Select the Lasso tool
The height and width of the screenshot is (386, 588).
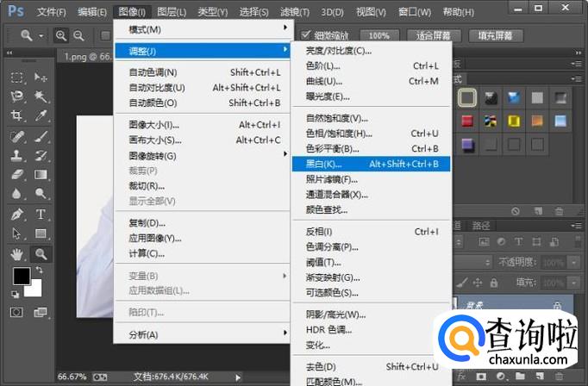[16, 96]
